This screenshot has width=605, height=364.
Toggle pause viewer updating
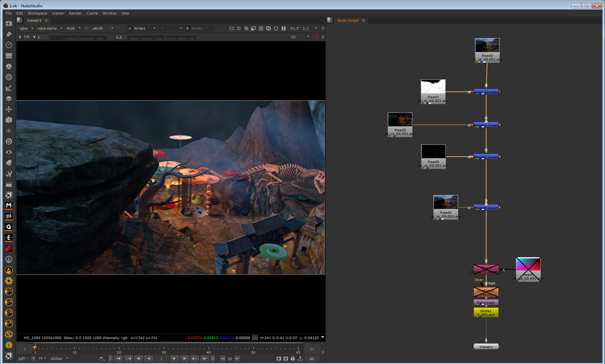click(x=283, y=28)
